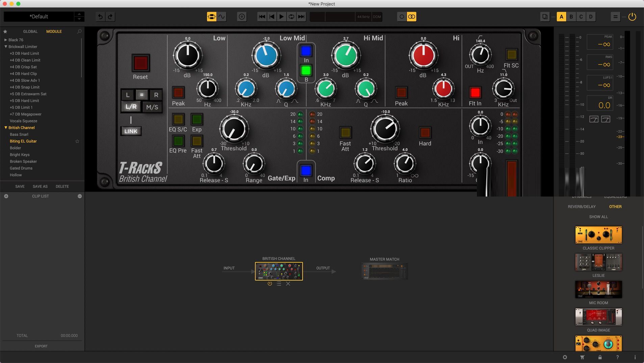Click the compare equals icon
This screenshot has height=363, width=644.
point(615,17)
